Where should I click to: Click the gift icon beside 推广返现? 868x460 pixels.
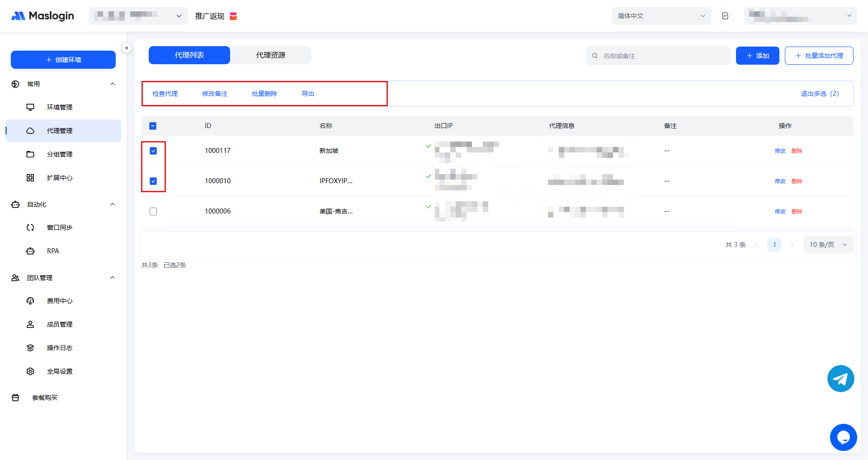[x=233, y=16]
